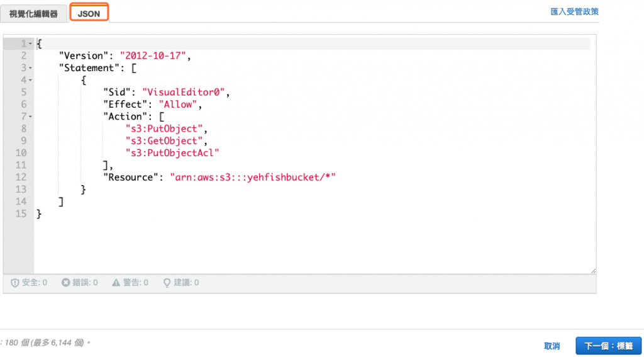Click the "VisualEditor0" Sid value
644x357 pixels.
(x=184, y=93)
